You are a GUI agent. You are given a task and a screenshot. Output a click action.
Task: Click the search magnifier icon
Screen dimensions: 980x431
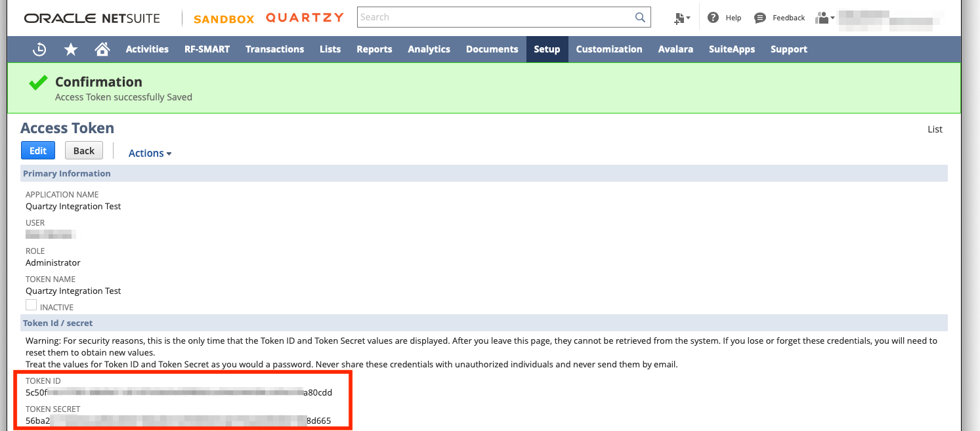pos(641,18)
